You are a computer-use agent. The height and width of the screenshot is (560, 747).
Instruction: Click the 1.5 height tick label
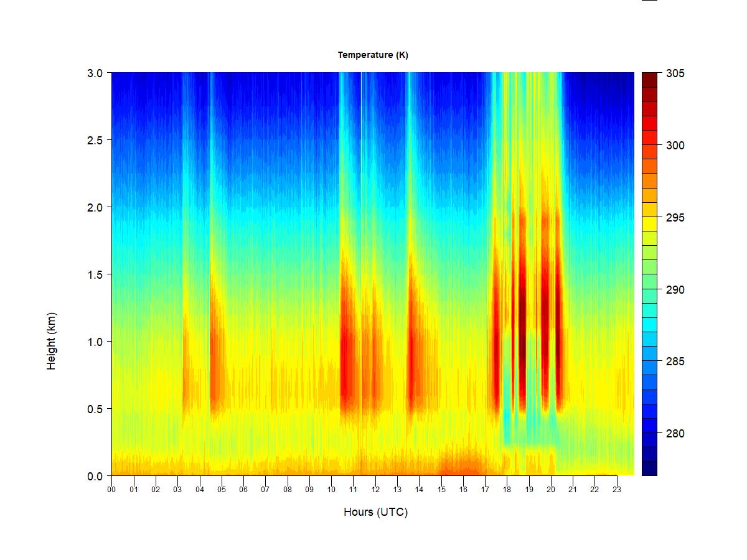click(94, 274)
